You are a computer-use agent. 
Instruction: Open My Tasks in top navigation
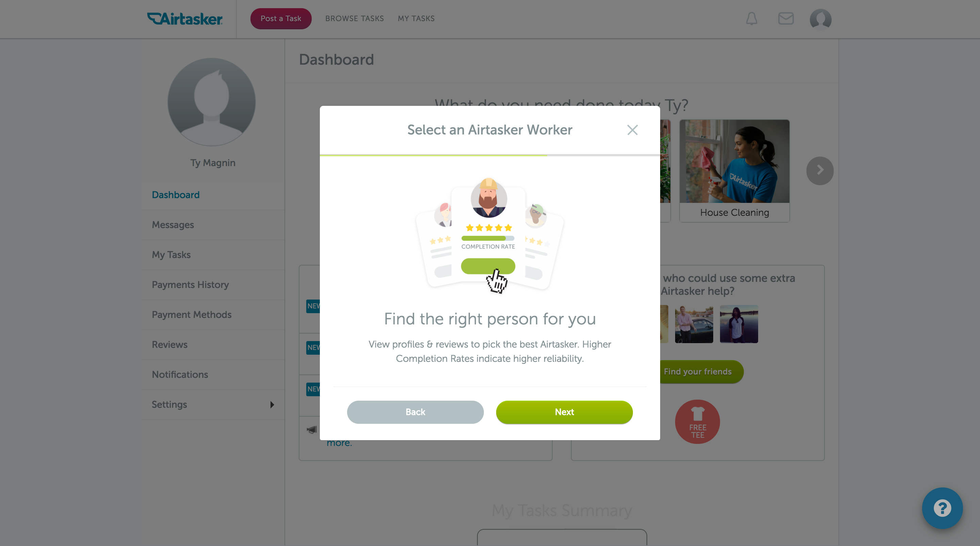[x=416, y=19]
